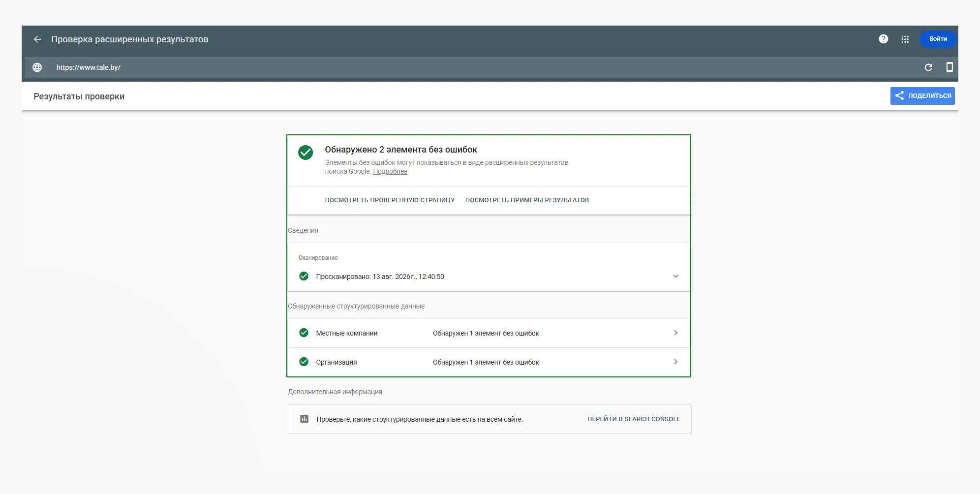
Task: Click ПОСМОТРЕТЬ ПРОВЕРЕННУЮ СТРАНИЦУ
Action: (x=390, y=200)
